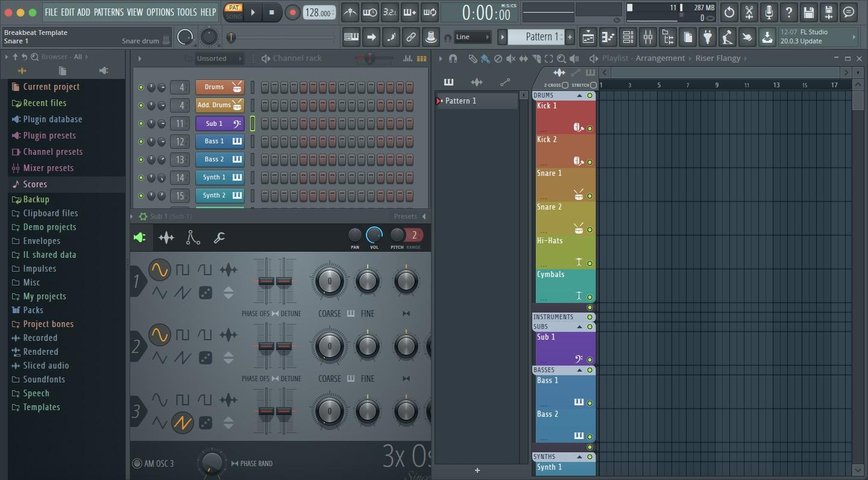The width and height of the screenshot is (868, 480).
Task: Click the tempo 128.000 field
Action: [x=319, y=13]
